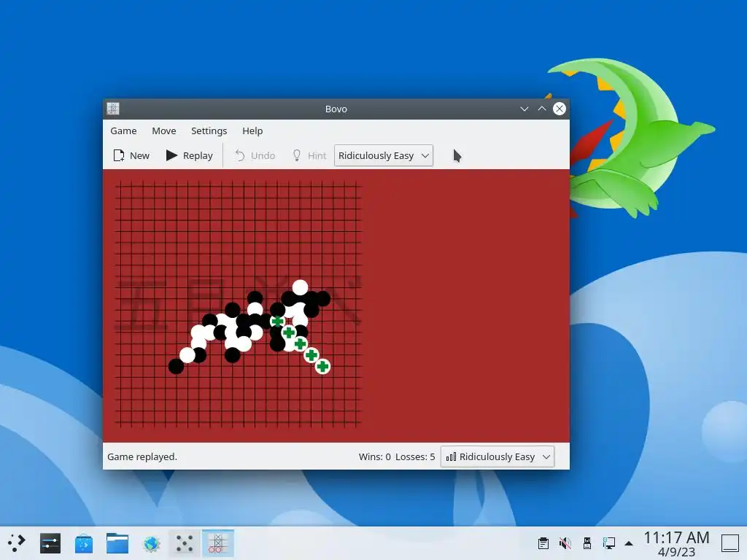The height and width of the screenshot is (560, 747).
Task: Switch to the five-dots game taskbar entry
Action: tap(185, 542)
